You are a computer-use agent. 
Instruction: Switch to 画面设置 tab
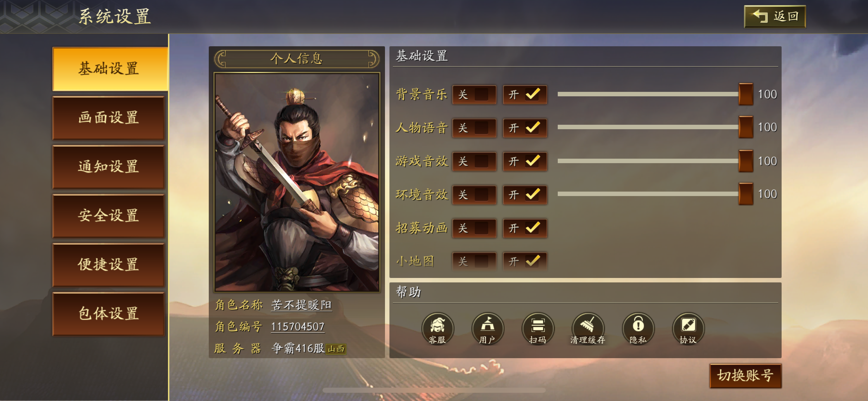[x=108, y=118]
